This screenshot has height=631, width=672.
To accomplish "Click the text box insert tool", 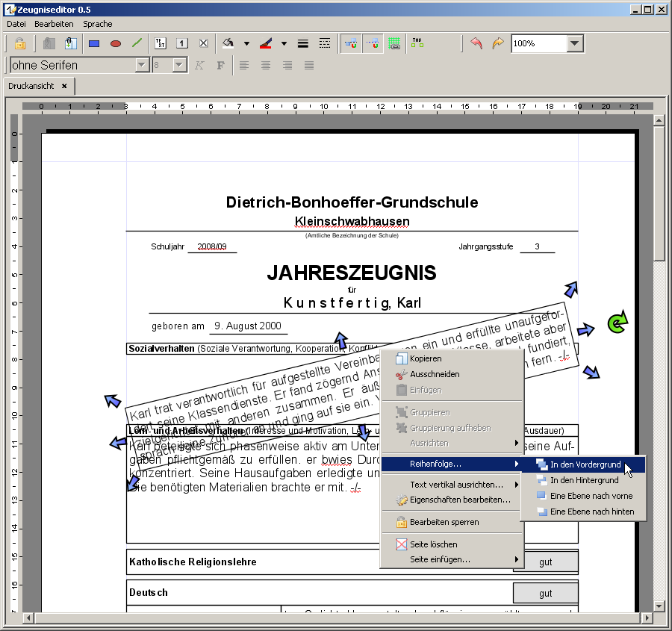I will click(161, 43).
